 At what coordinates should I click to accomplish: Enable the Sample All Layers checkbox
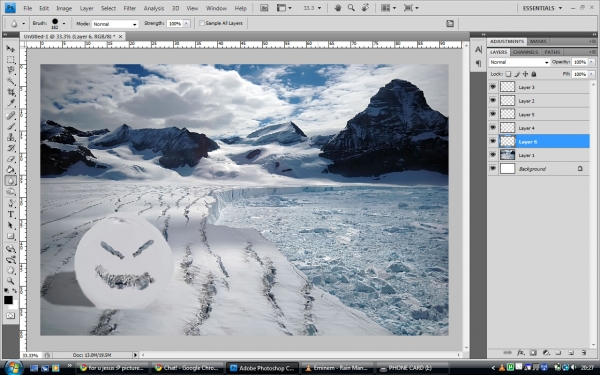point(202,23)
